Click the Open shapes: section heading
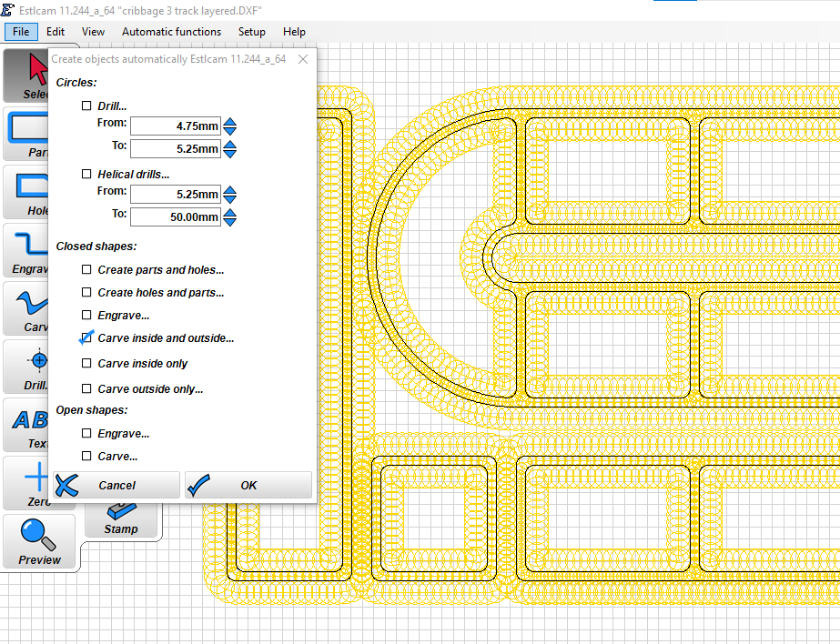The image size is (840, 644). (92, 410)
